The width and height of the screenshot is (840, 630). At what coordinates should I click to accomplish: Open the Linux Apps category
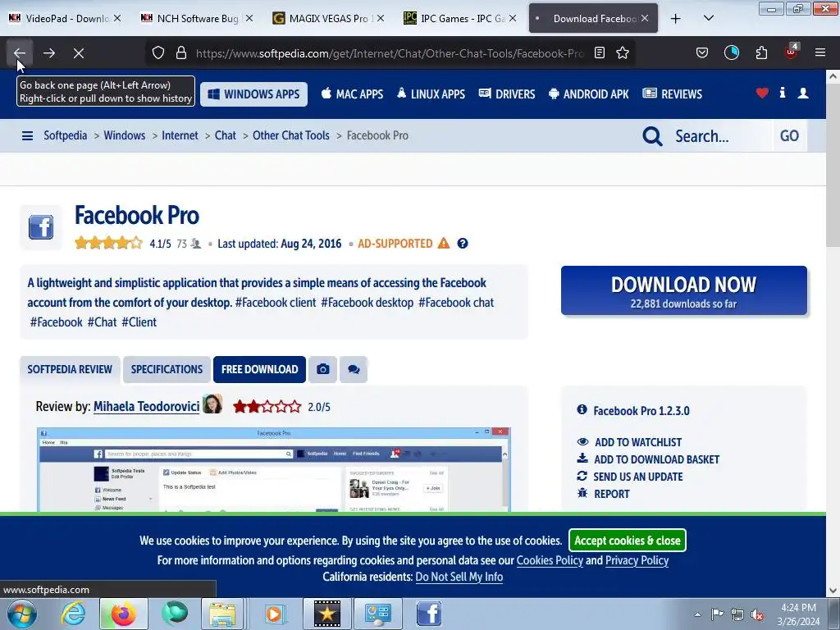coord(431,94)
